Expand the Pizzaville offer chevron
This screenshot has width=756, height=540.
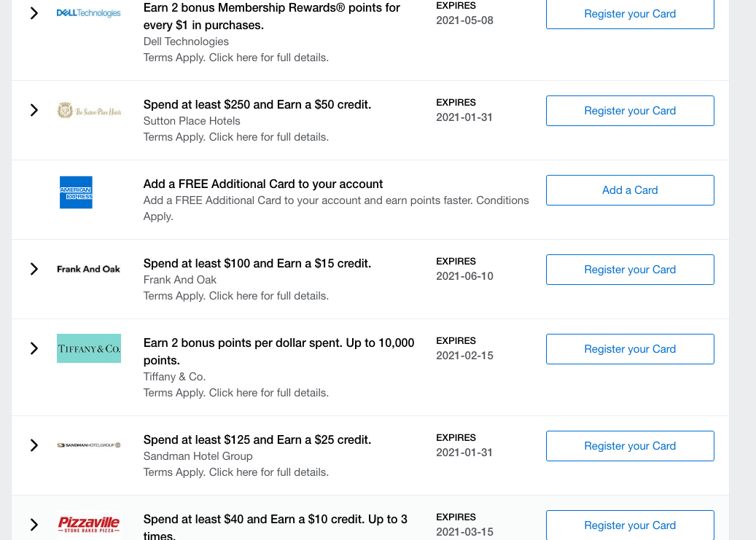(34, 524)
